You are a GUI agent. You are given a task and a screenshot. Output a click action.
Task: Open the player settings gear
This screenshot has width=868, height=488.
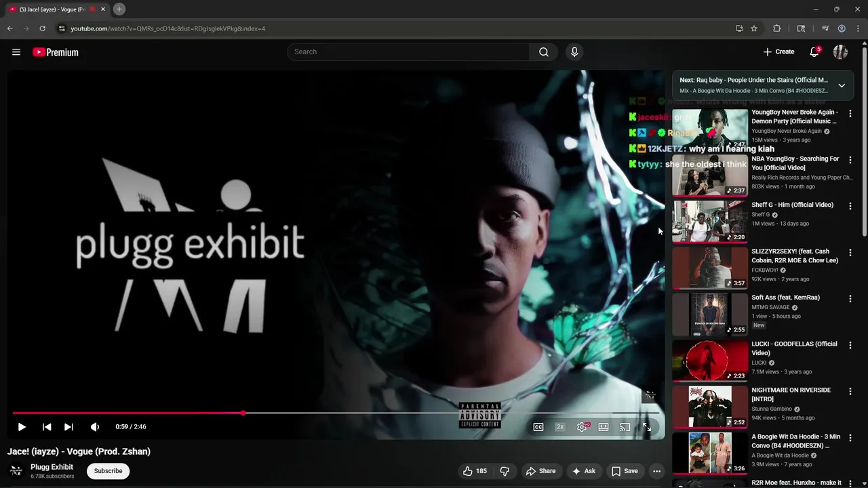[x=582, y=427]
